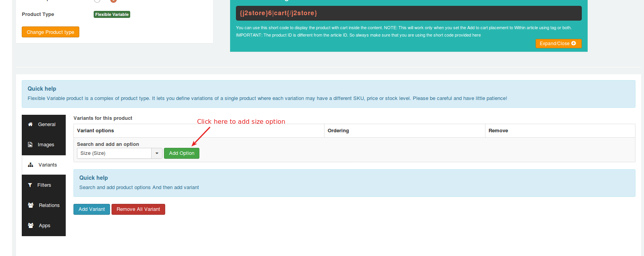Viewport: 644px width, 256px height.
Task: Click the plus icon in Expand/Close
Action: click(574, 43)
